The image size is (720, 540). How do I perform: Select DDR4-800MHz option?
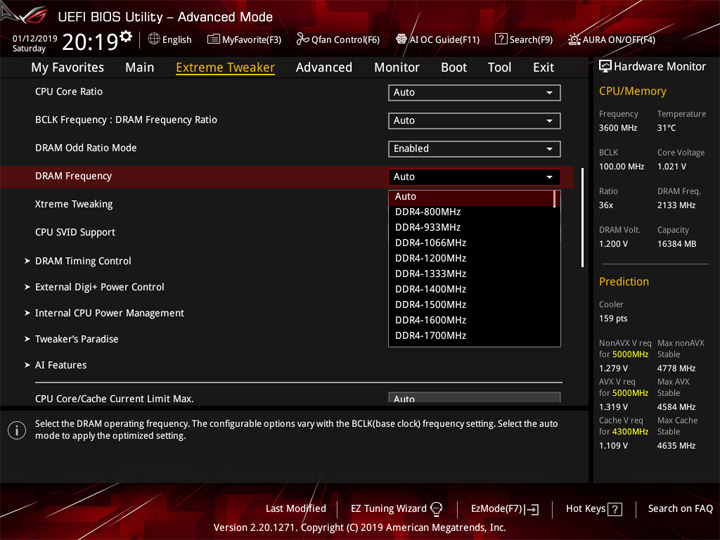pyautogui.click(x=472, y=212)
